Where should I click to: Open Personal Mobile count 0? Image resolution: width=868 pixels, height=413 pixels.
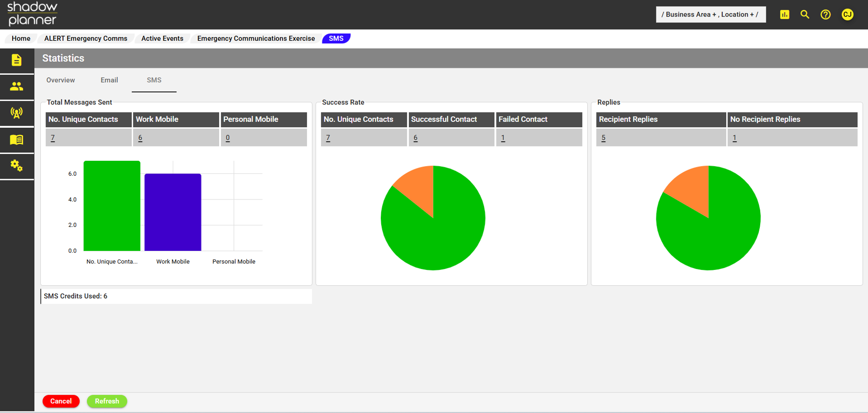[227, 138]
